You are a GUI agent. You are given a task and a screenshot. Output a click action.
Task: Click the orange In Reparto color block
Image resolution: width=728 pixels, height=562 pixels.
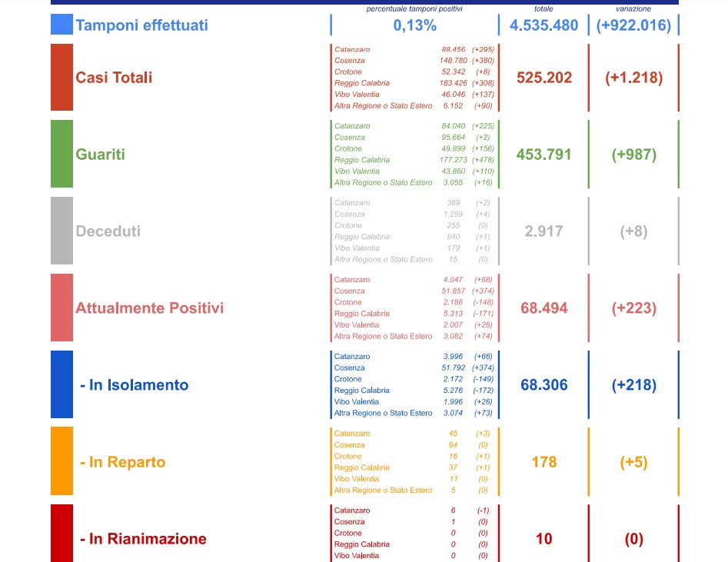coord(61,461)
